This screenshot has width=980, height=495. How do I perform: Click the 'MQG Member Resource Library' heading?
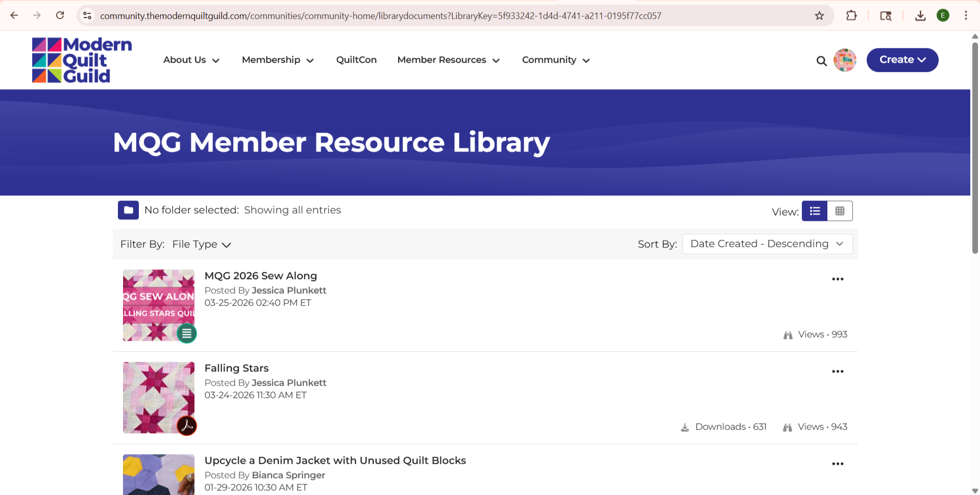(331, 142)
